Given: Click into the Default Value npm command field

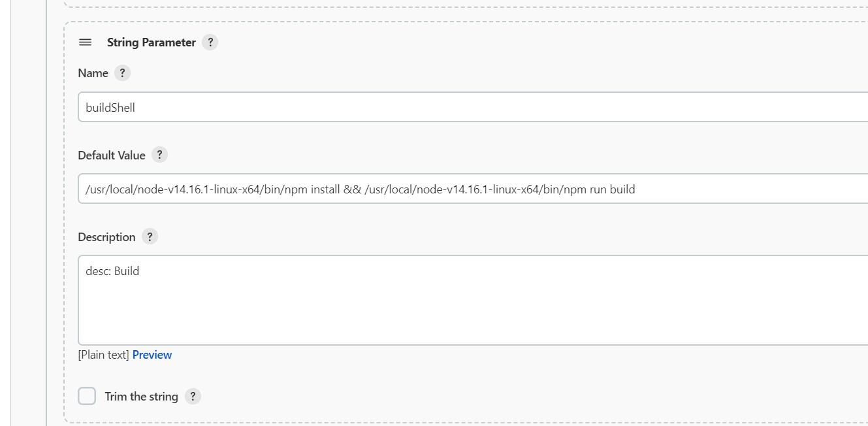Looking at the screenshot, I should coord(473,189).
